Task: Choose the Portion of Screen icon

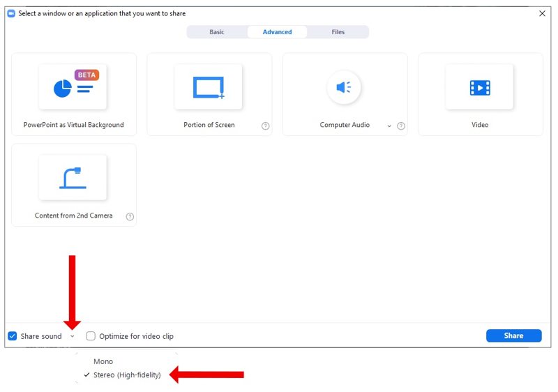Action: point(209,87)
